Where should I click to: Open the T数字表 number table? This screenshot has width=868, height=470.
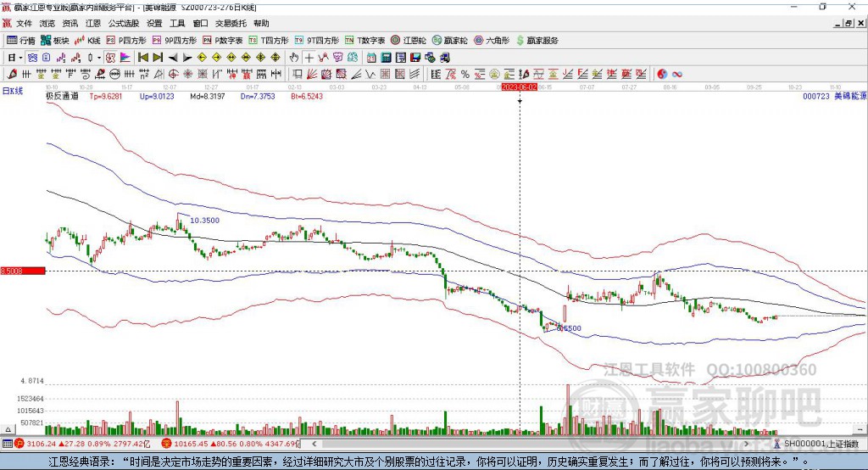[x=364, y=41]
